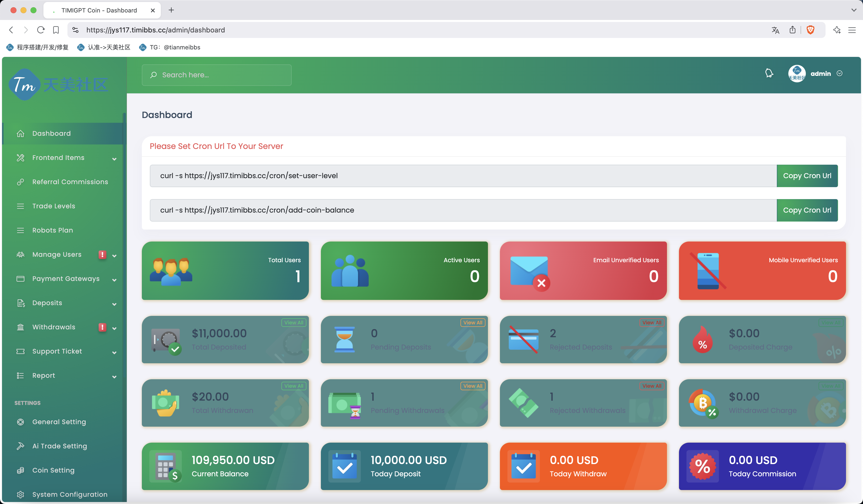
Task: Click the Withdrawals bank icon
Action: (20, 327)
